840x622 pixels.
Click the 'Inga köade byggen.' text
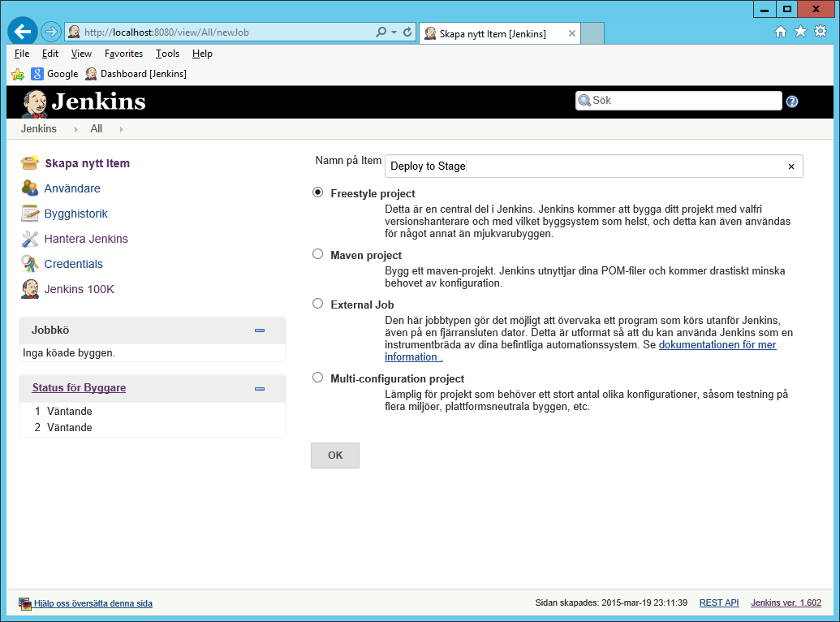tap(69, 353)
